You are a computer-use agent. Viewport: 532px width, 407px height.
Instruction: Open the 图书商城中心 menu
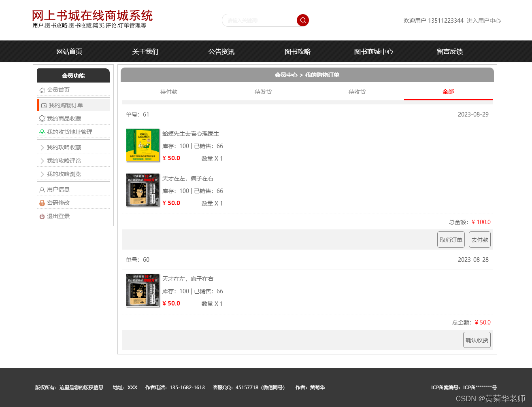tap(373, 51)
